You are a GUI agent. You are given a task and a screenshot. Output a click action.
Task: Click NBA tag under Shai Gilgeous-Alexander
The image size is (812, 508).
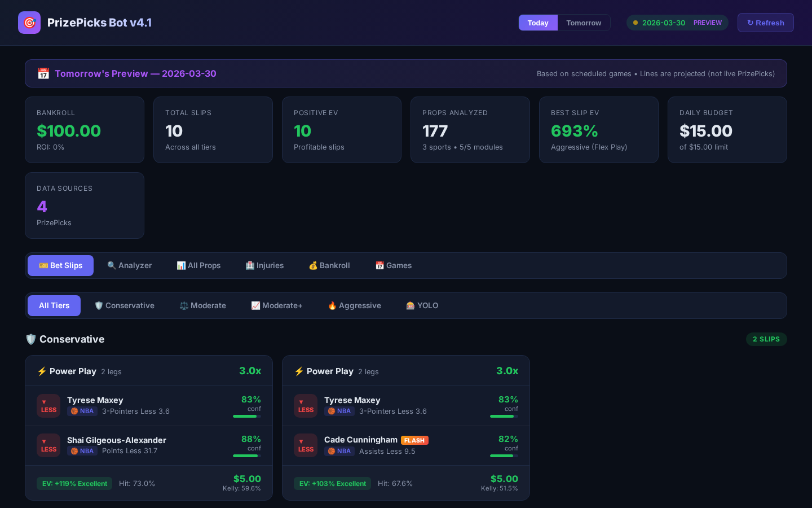(82, 451)
